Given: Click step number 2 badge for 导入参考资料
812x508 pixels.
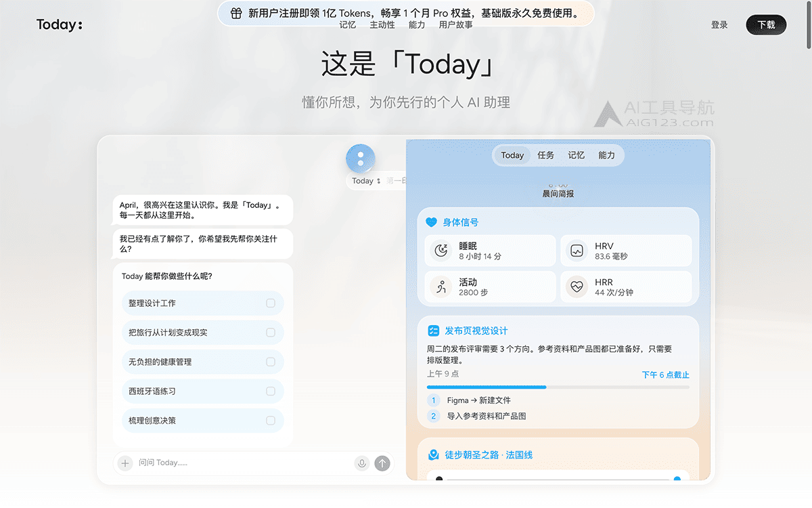Looking at the screenshot, I should point(434,416).
